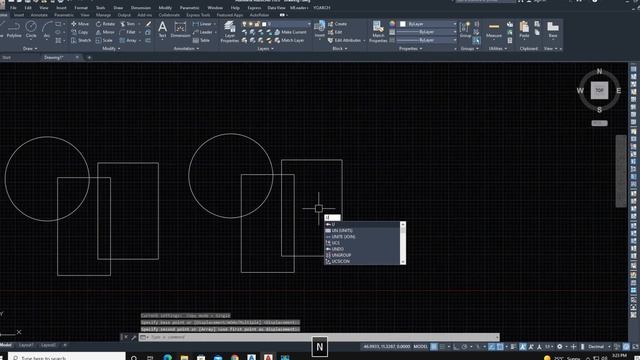Click the Create block tool
This screenshot has width=640, height=360.
[338, 24]
